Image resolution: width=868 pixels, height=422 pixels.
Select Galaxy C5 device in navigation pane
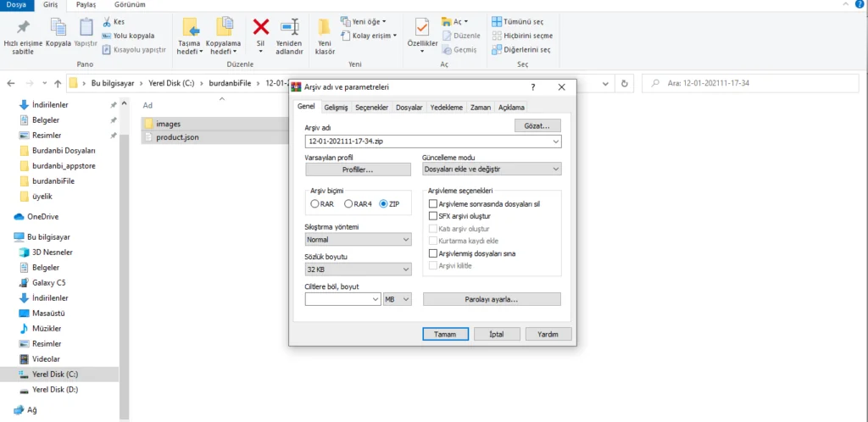coord(48,283)
